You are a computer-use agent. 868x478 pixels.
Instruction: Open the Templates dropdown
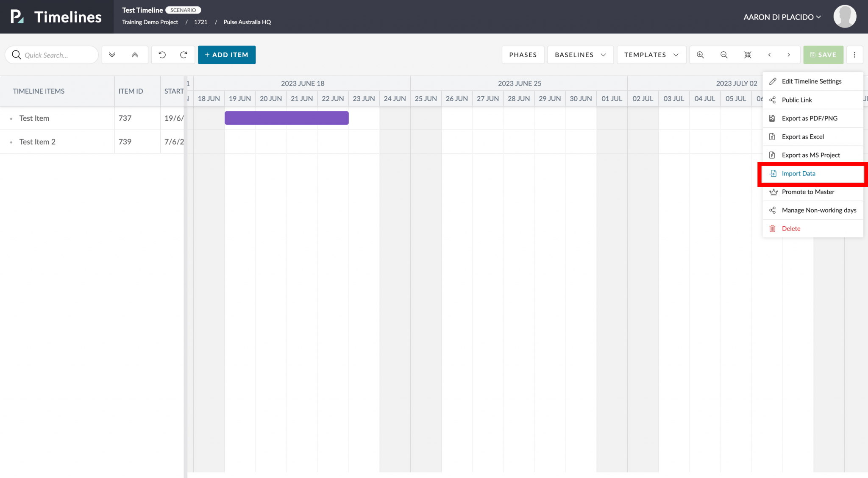tap(651, 55)
